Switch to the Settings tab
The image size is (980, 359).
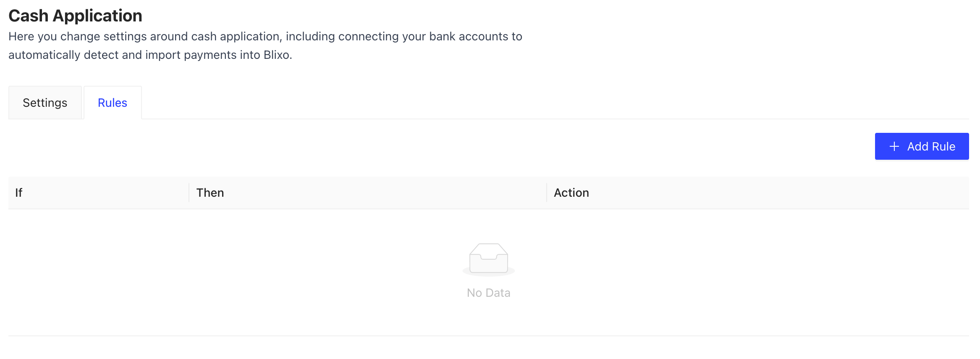tap(45, 103)
